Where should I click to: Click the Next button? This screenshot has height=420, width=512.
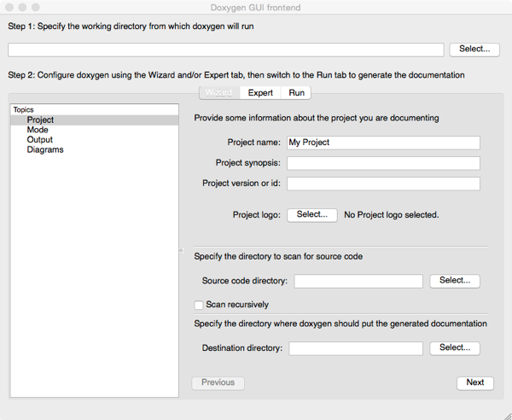coord(474,382)
